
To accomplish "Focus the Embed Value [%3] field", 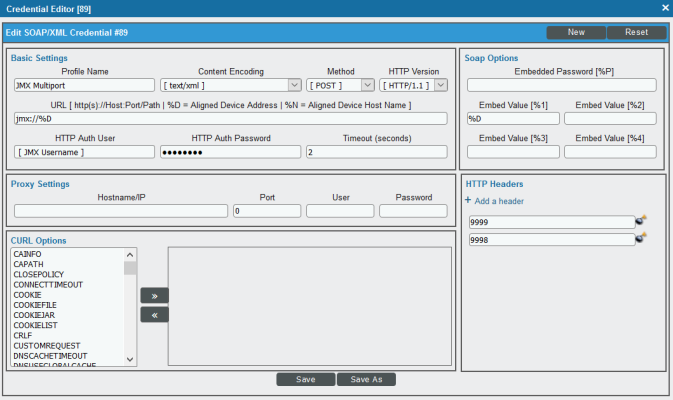I will pos(513,152).
